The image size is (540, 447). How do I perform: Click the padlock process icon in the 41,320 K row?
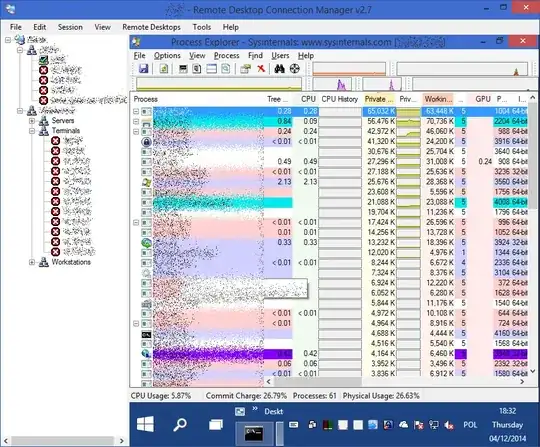coord(146,142)
